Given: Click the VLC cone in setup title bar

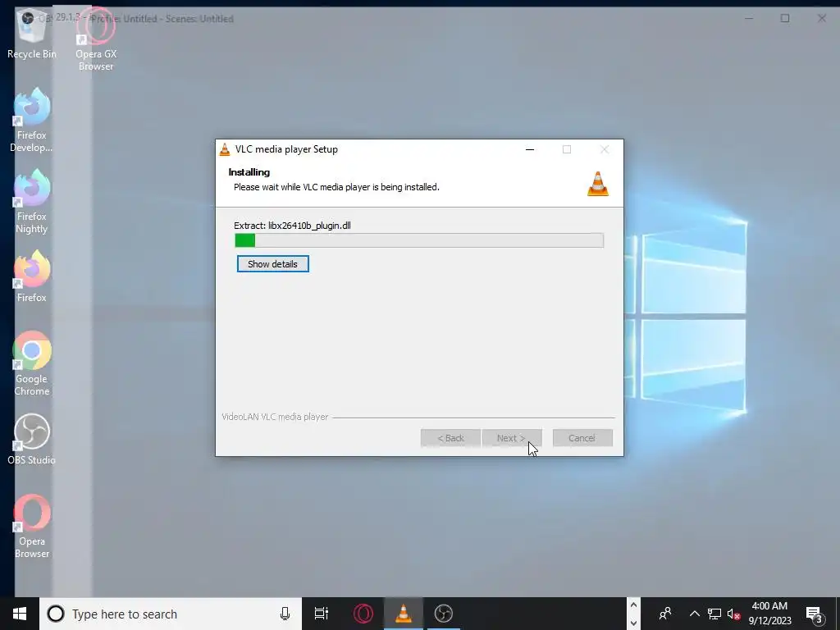Looking at the screenshot, I should [225, 149].
